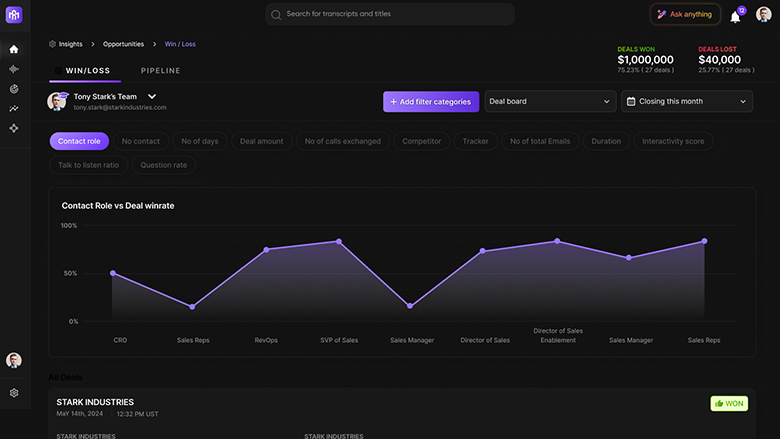
Task: Click the DEALS LOST $40,000 value
Action: point(719,60)
